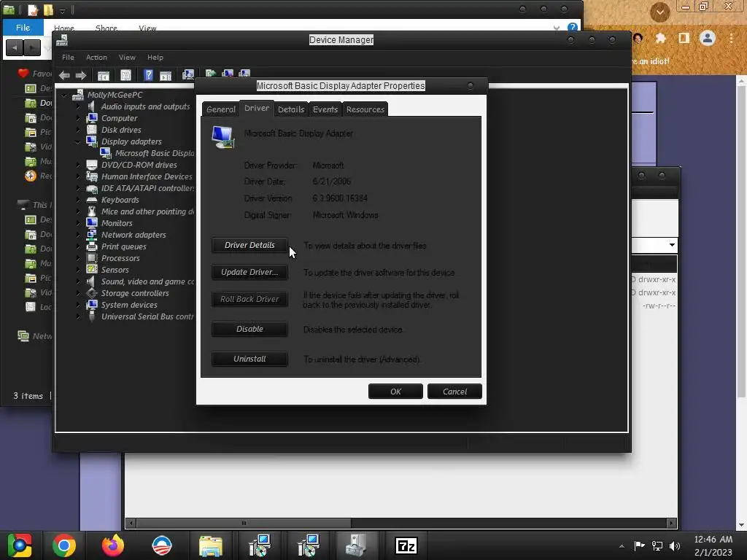Click the Action Center flag tray icon
The width and height of the screenshot is (747, 560).
click(x=639, y=545)
